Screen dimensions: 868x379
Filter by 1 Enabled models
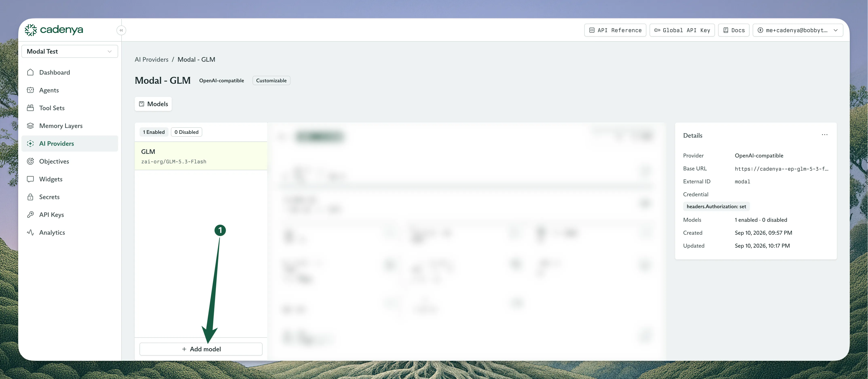click(154, 132)
